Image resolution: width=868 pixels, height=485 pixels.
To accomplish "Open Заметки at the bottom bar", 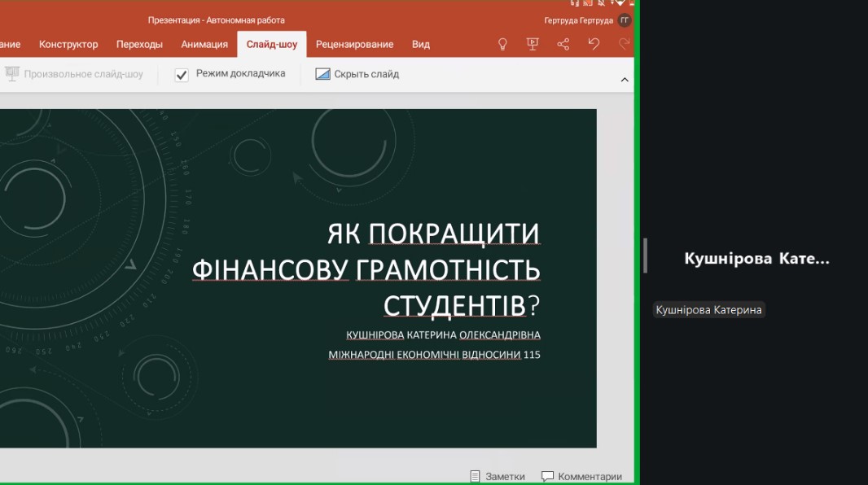I will point(498,476).
